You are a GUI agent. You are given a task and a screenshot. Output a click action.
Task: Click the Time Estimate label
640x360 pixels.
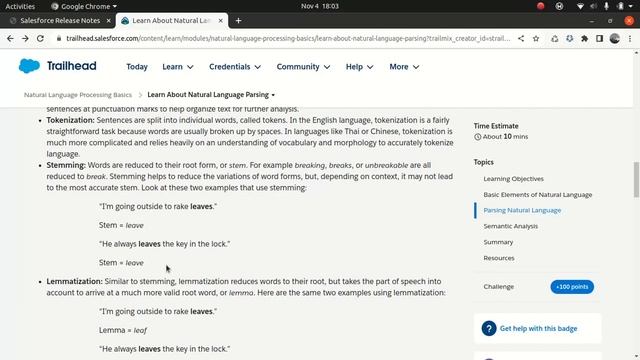pyautogui.click(x=496, y=126)
